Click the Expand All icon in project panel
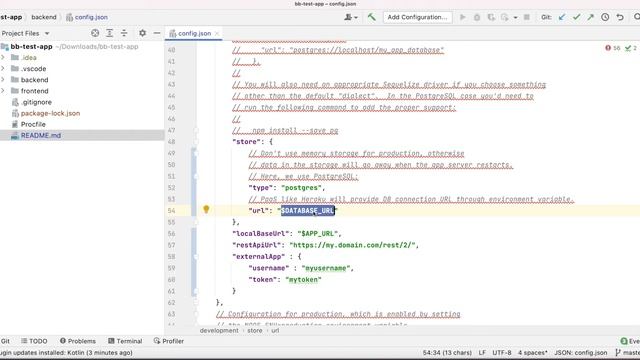This screenshot has height=360, width=640. 109,33
